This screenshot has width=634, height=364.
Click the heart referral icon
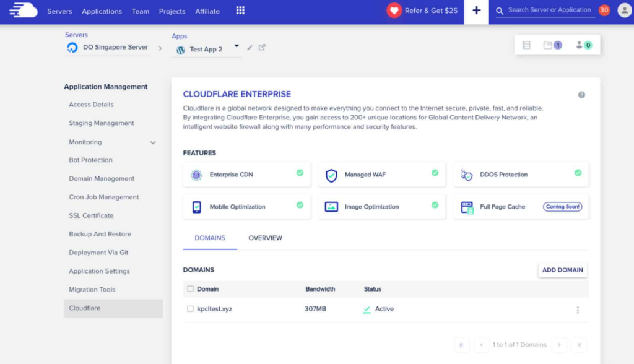coord(394,11)
